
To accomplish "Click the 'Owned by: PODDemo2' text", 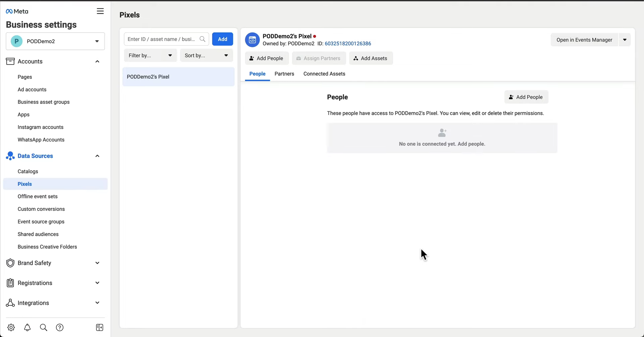I will click(x=288, y=44).
